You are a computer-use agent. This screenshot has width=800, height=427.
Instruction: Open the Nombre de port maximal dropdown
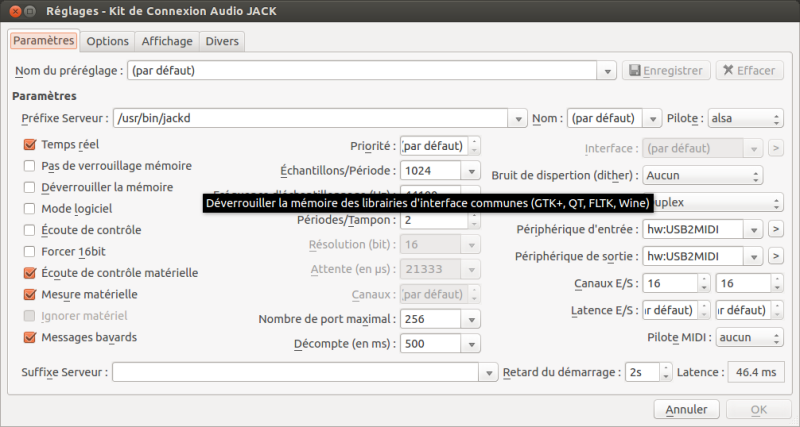click(471, 319)
